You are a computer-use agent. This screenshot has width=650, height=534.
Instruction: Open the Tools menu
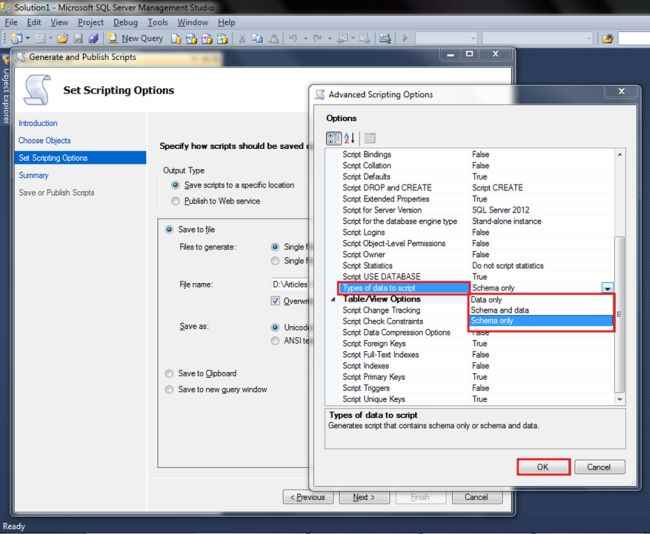pyautogui.click(x=158, y=22)
